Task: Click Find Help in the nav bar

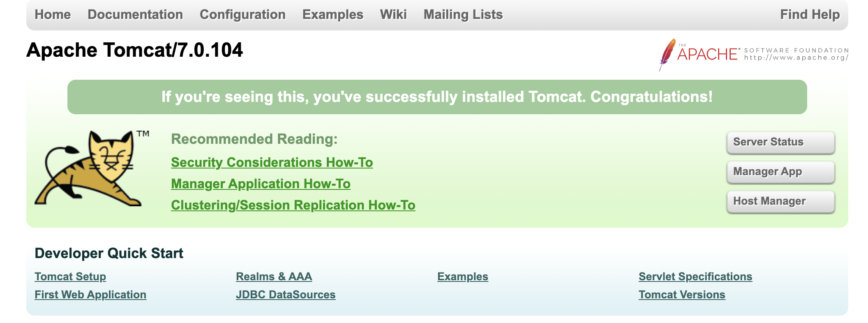Action: click(810, 14)
